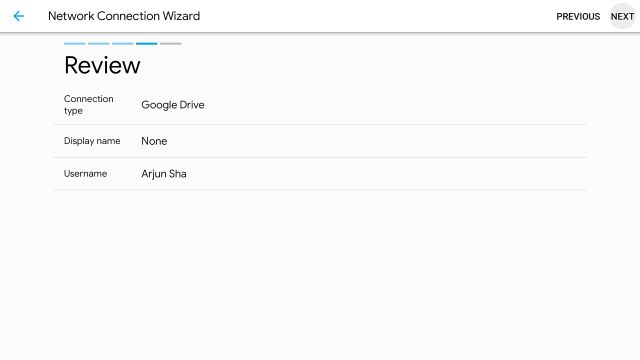Go to the PREVIOUS wizard step
Image resolution: width=640 pixels, height=360 pixels.
coord(578,16)
